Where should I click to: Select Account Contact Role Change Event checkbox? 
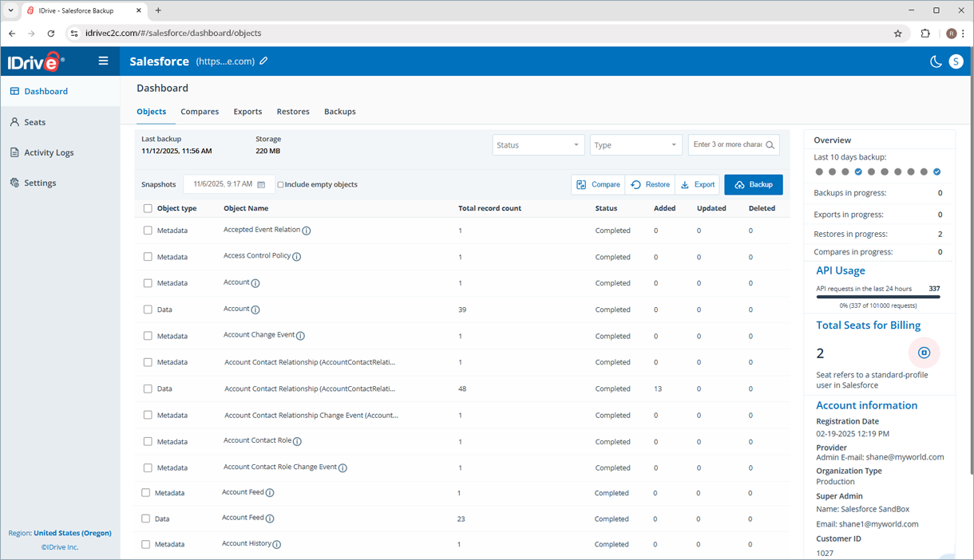(148, 467)
